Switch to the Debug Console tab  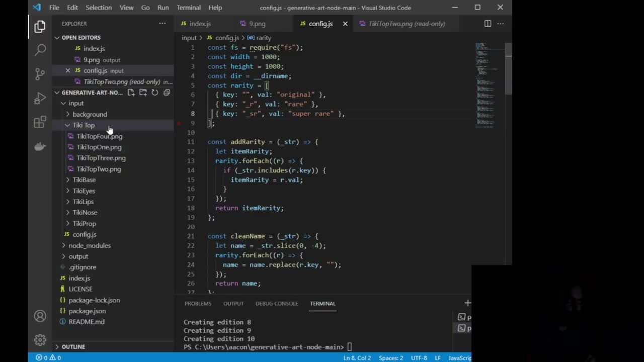(x=277, y=303)
